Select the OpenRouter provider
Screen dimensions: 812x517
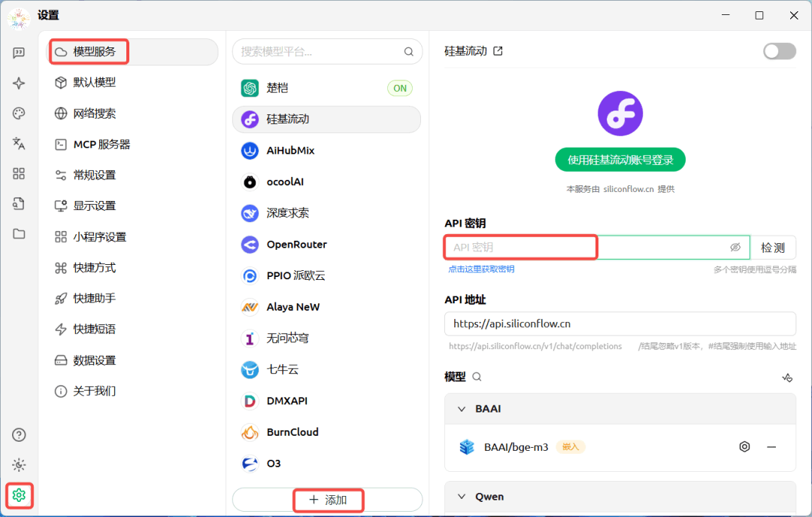[x=327, y=245]
